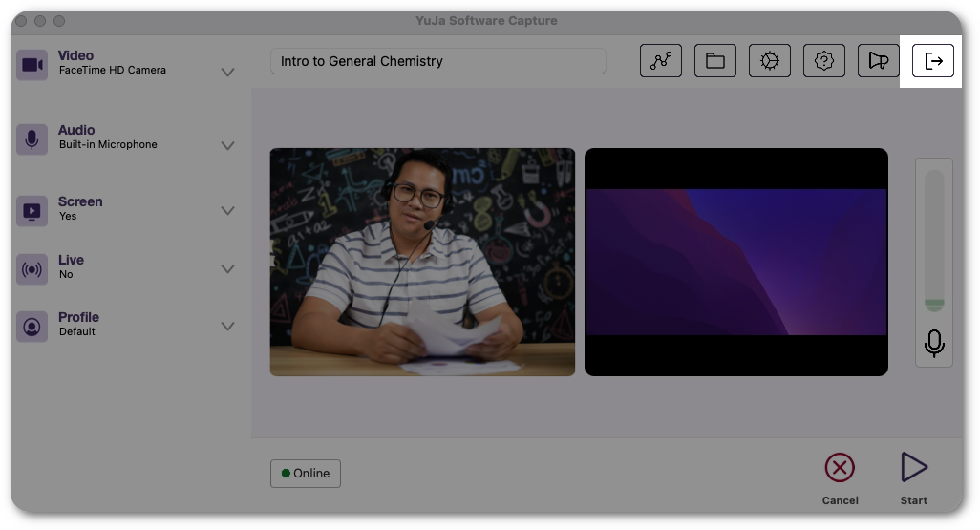Click the Live broadcast sidebar icon
The image size is (980, 530).
32,269
